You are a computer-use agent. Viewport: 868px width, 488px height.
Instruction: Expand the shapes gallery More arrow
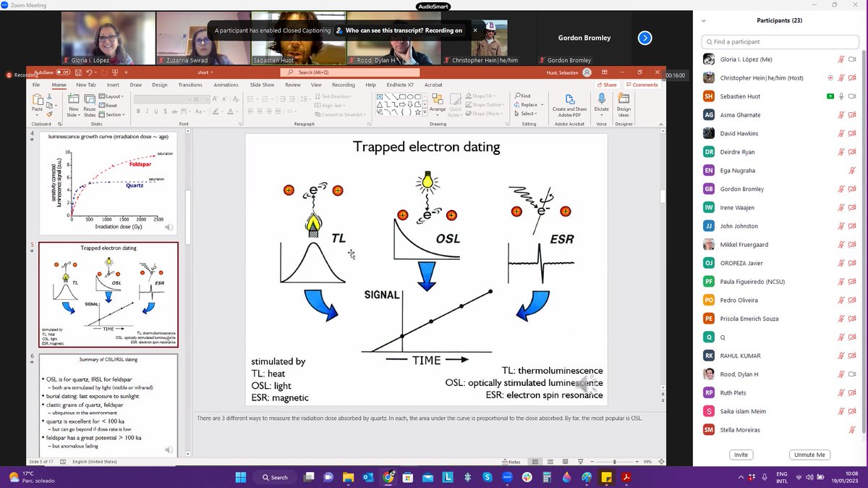pos(425,112)
